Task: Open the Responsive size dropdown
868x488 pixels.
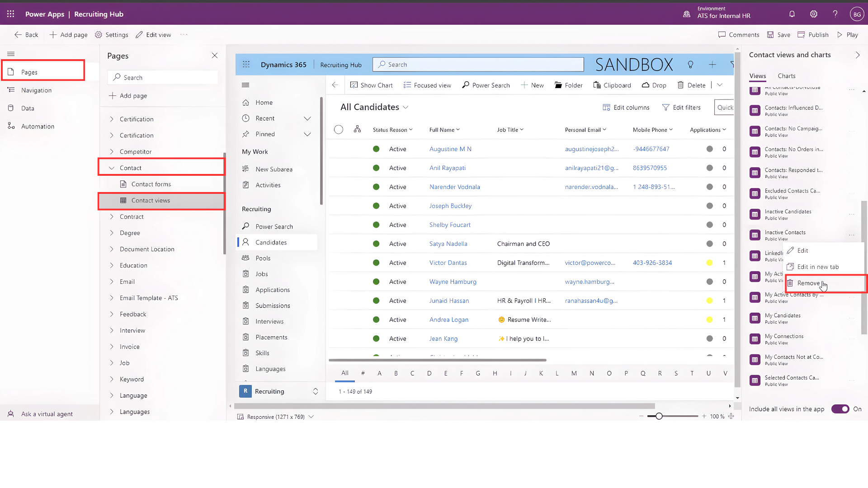Action: [311, 417]
